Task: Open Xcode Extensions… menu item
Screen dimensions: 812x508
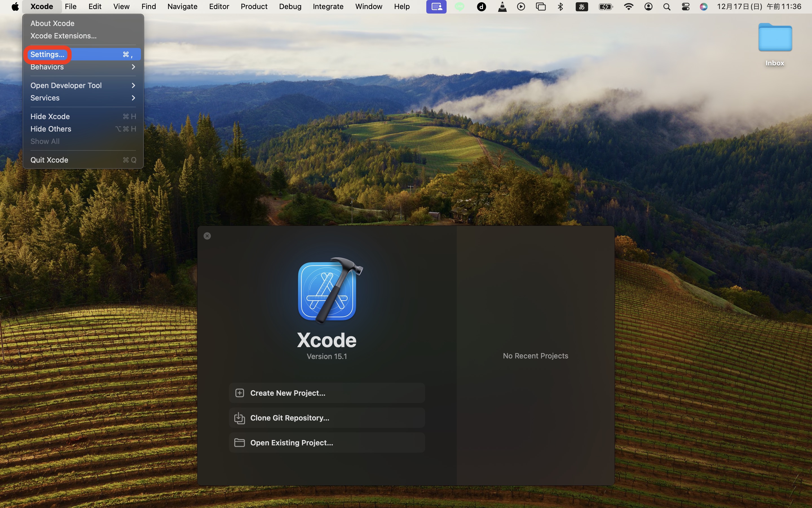Action: (x=83, y=36)
